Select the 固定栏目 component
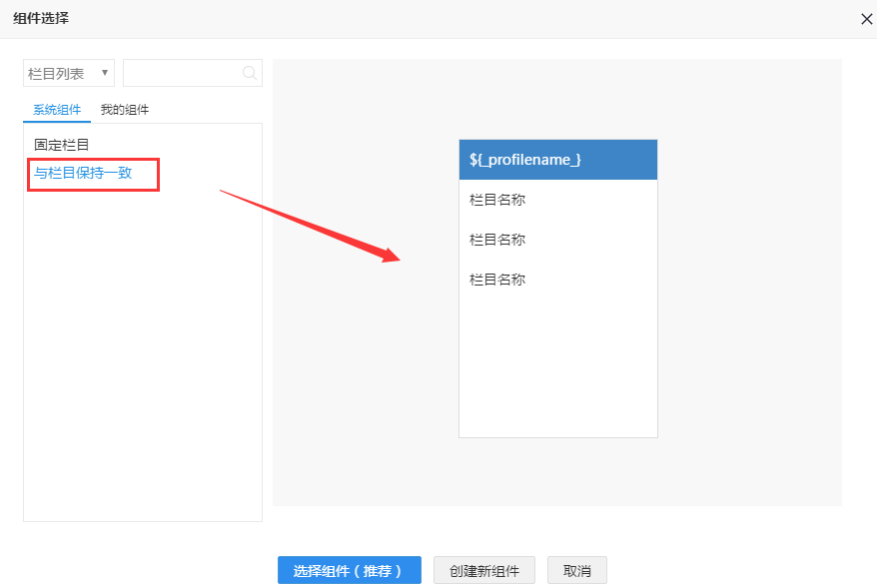Image resolution: width=877 pixels, height=588 pixels. coord(62,145)
